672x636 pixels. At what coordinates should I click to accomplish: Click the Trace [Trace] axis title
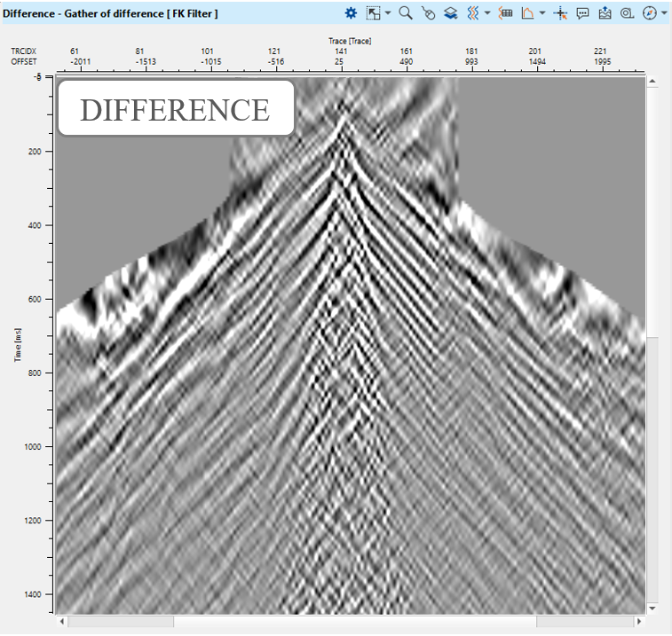pyautogui.click(x=350, y=41)
